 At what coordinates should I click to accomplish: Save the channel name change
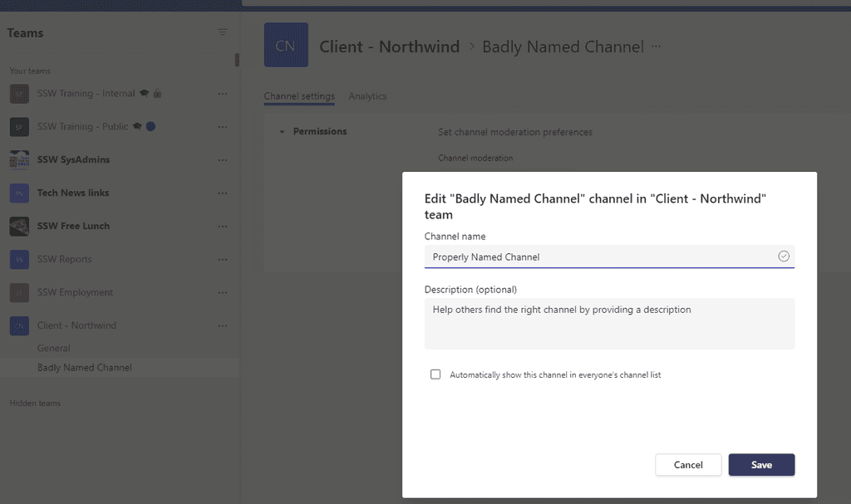click(761, 465)
